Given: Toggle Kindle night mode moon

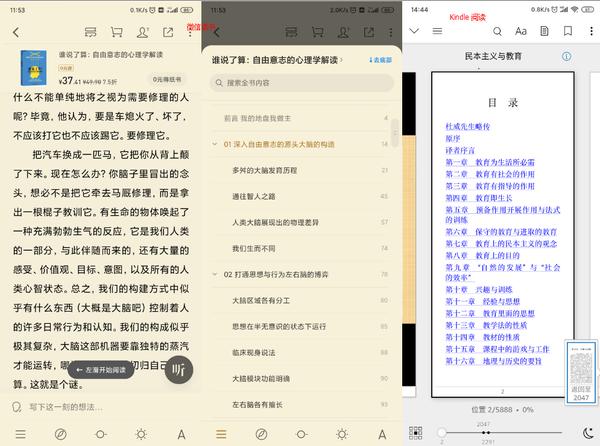Looking at the screenshot, I should pos(588,433).
